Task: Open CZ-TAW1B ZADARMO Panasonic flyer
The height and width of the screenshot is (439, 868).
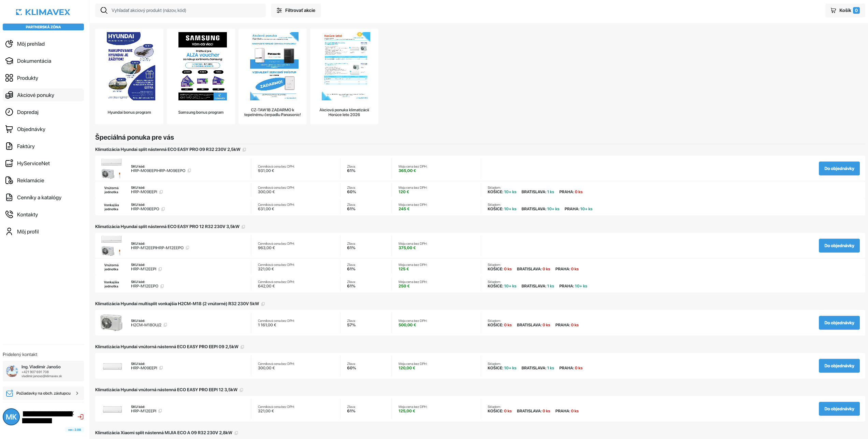Action: point(273,76)
